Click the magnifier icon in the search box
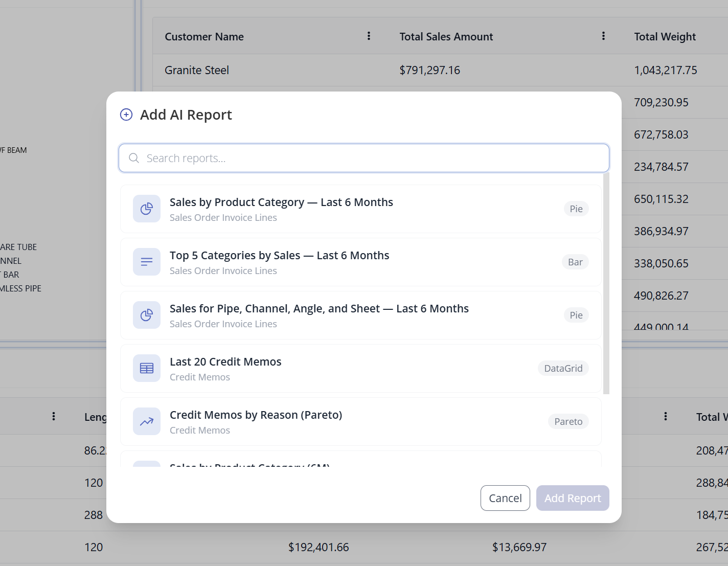The image size is (728, 566). [134, 158]
